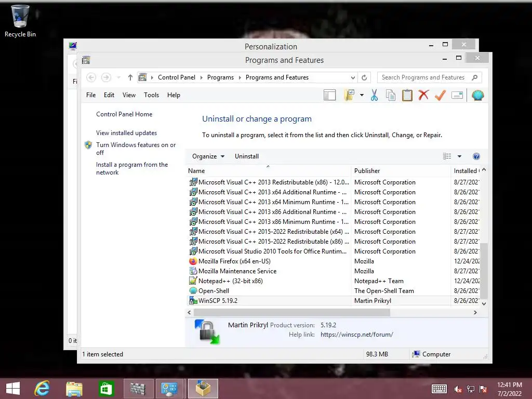Viewport: 532px width, 399px height.
Task: Click the muted volume tray icon
Action: 458,389
